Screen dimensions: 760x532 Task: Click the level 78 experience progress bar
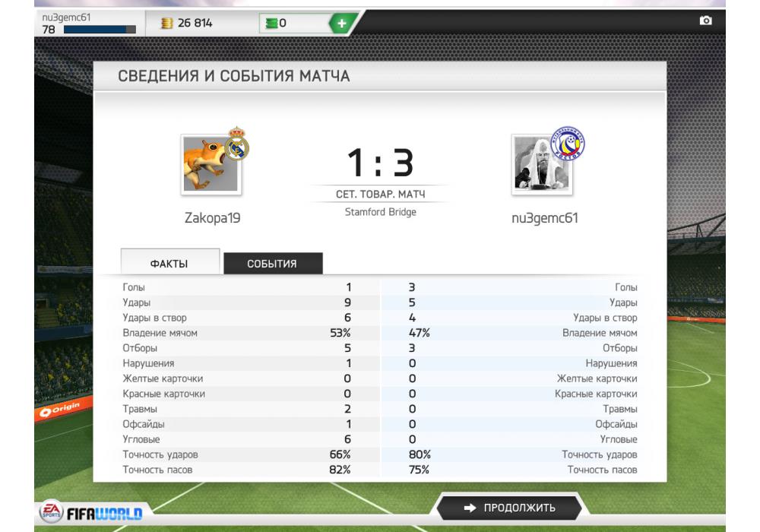100,30
